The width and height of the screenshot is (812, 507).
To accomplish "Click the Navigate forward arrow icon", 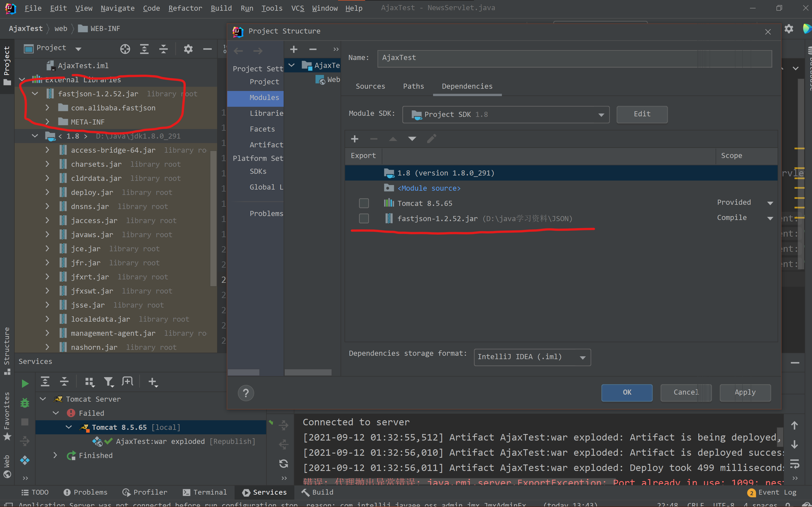I will (258, 50).
